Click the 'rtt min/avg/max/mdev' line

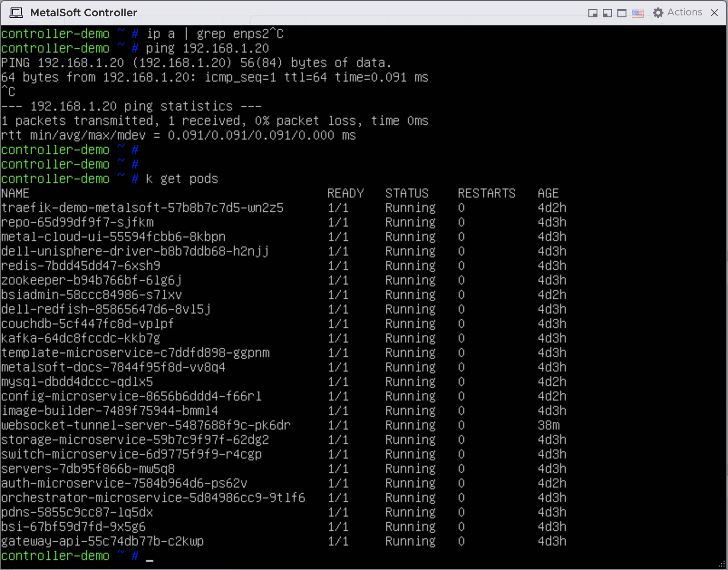point(179,135)
